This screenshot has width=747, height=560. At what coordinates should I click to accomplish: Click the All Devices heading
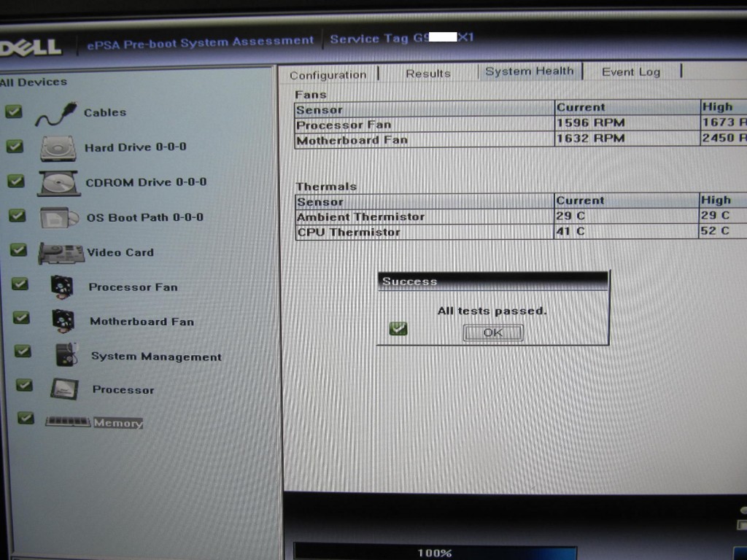pyautogui.click(x=34, y=82)
